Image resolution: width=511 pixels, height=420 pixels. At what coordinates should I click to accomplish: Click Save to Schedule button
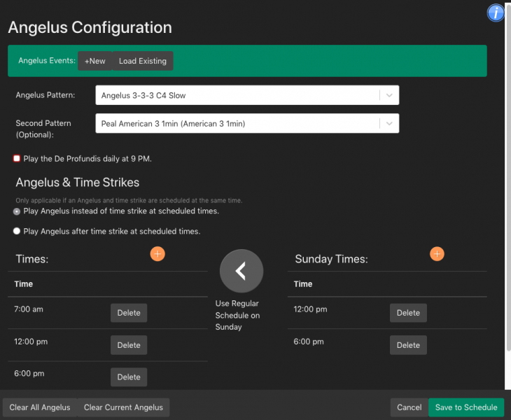[x=465, y=407]
